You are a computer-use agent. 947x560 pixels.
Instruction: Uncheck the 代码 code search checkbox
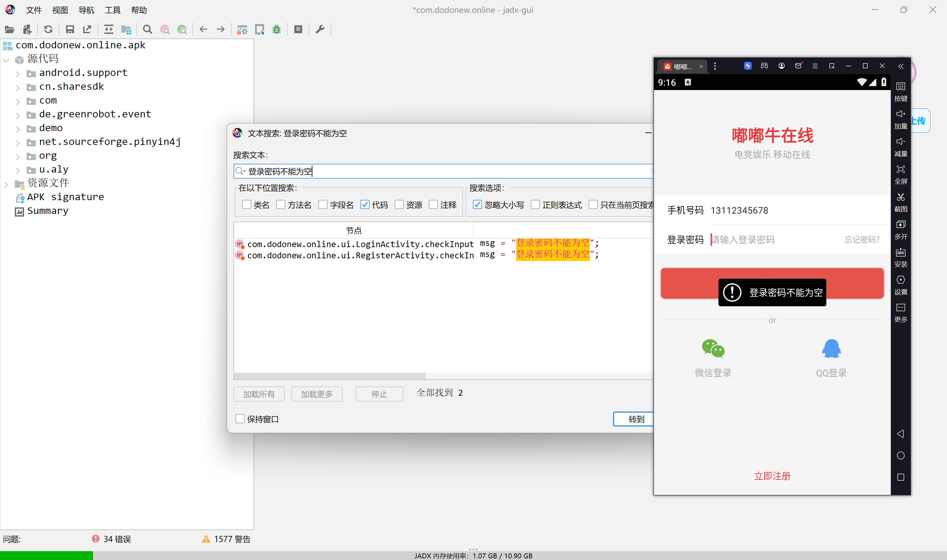click(365, 204)
